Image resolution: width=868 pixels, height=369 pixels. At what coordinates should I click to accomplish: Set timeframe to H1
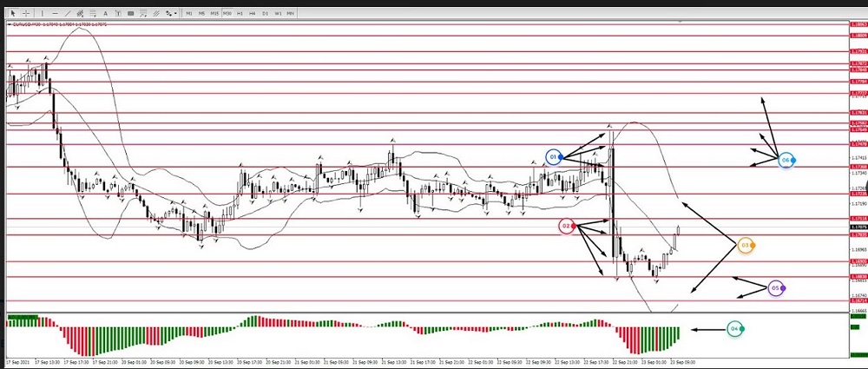pos(240,13)
